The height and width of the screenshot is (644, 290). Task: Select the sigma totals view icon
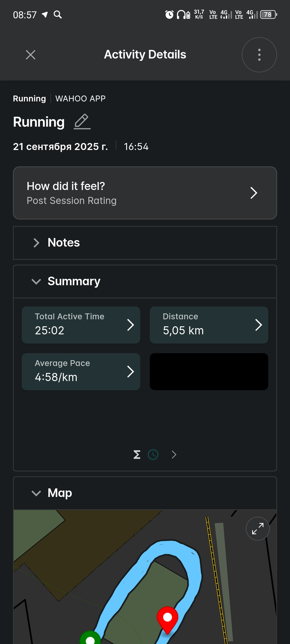tap(137, 455)
